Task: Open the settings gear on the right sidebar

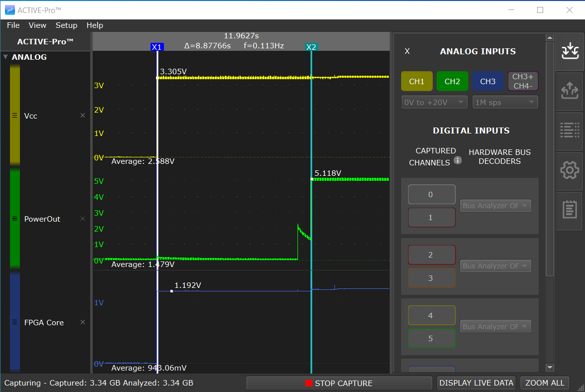Action: (570, 170)
